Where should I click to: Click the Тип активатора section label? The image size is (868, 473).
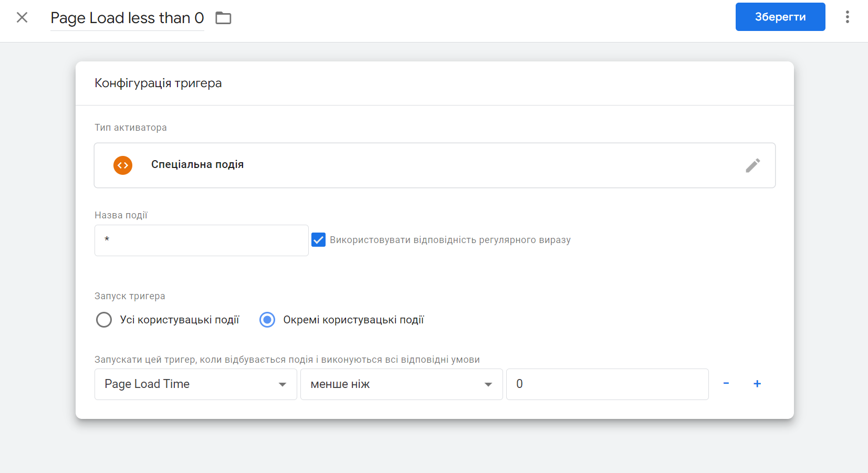(x=130, y=127)
